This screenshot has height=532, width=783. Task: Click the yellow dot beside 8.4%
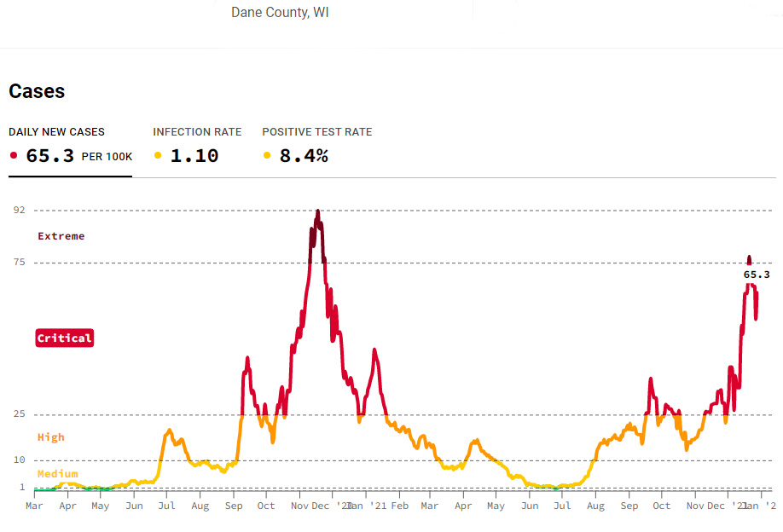(267, 156)
